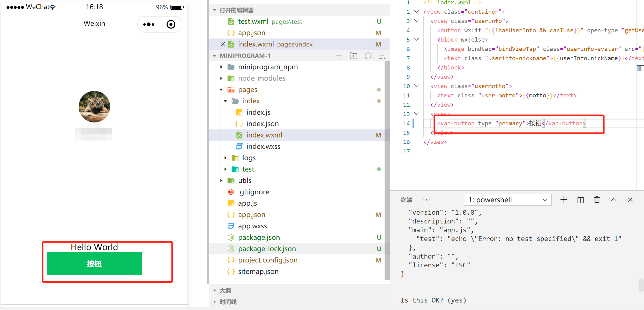Open index.js file
644x310 pixels.
(297, 112)
